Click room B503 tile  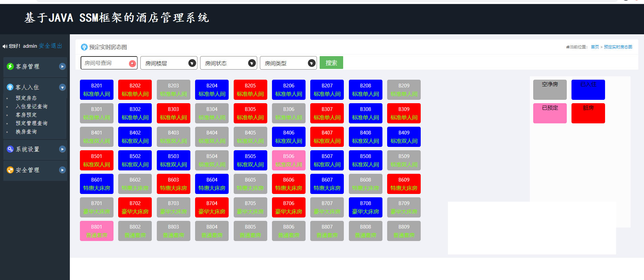click(x=173, y=160)
